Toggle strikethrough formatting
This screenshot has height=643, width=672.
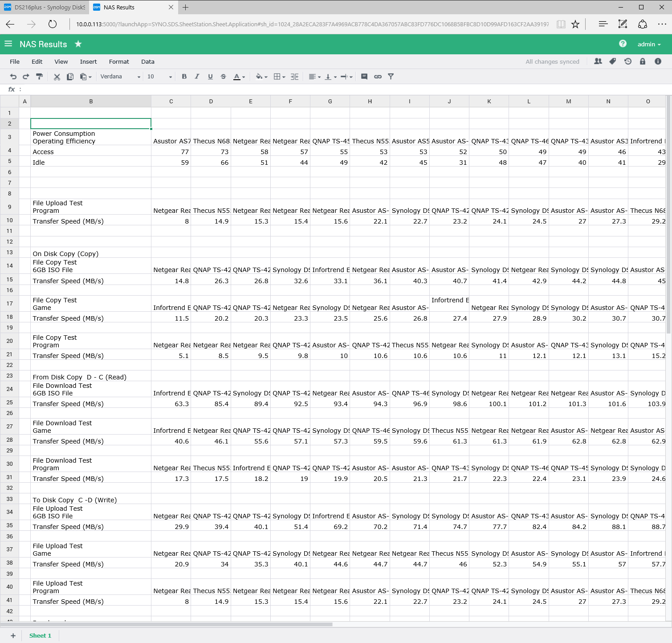click(224, 77)
